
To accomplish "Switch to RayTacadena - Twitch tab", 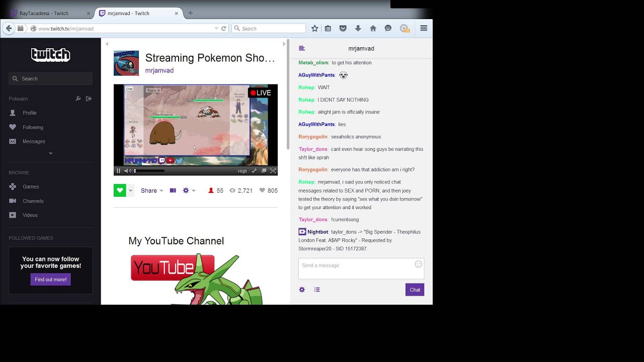I will click(49, 13).
